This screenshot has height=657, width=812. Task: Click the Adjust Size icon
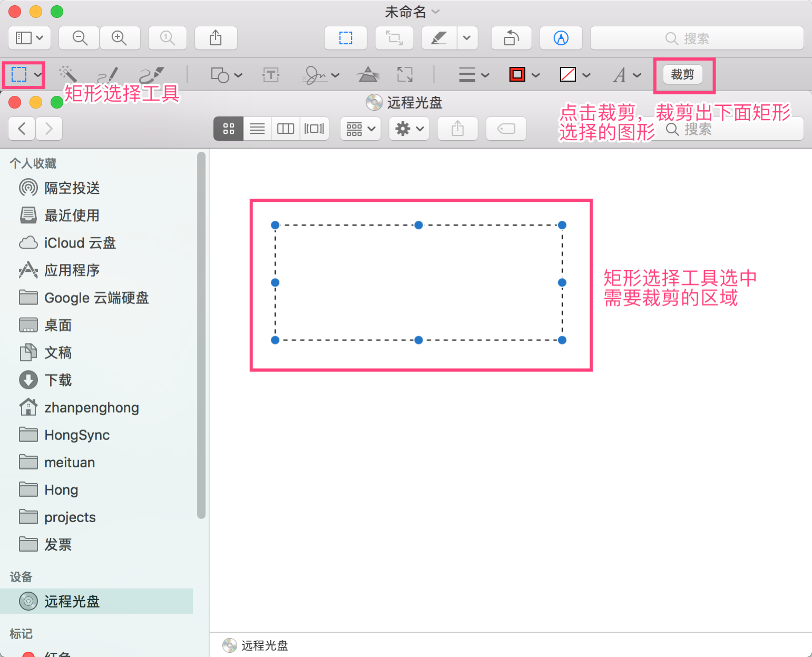click(405, 75)
